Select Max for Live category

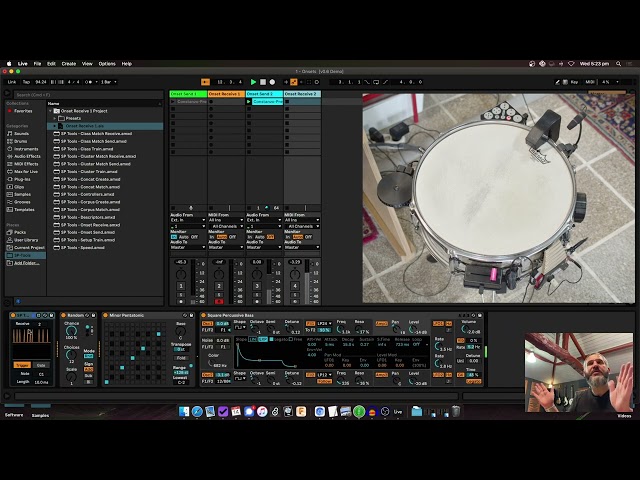coord(26,171)
